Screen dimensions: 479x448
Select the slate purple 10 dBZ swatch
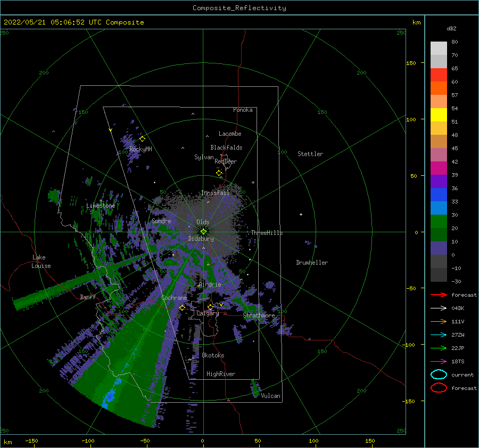pyautogui.click(x=439, y=248)
